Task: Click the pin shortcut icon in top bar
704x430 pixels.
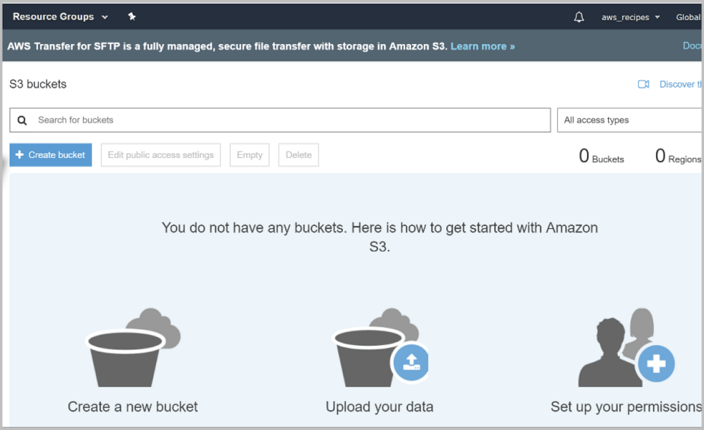Action: tap(132, 17)
